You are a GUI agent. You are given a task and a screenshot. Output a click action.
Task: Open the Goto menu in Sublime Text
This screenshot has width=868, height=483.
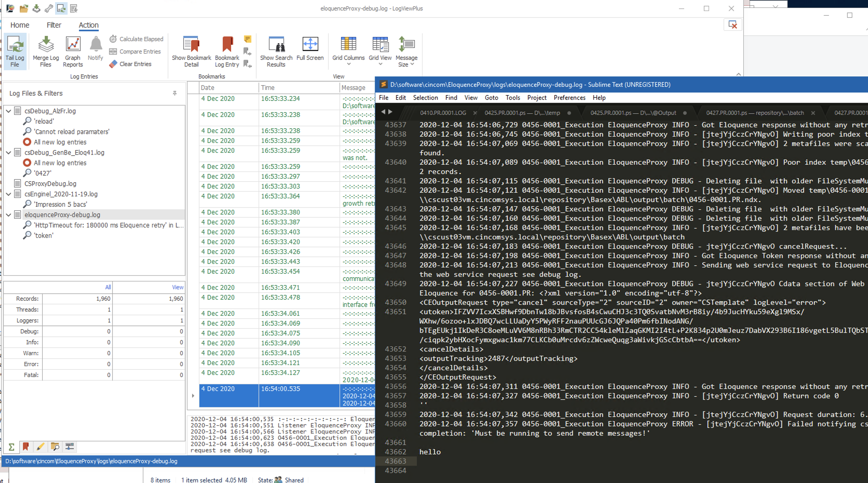click(x=491, y=97)
